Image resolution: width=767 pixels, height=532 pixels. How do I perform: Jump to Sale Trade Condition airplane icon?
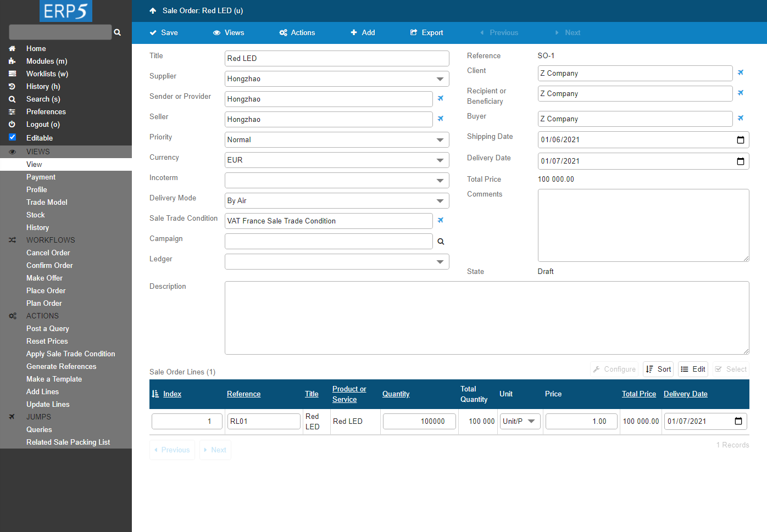[440, 220]
